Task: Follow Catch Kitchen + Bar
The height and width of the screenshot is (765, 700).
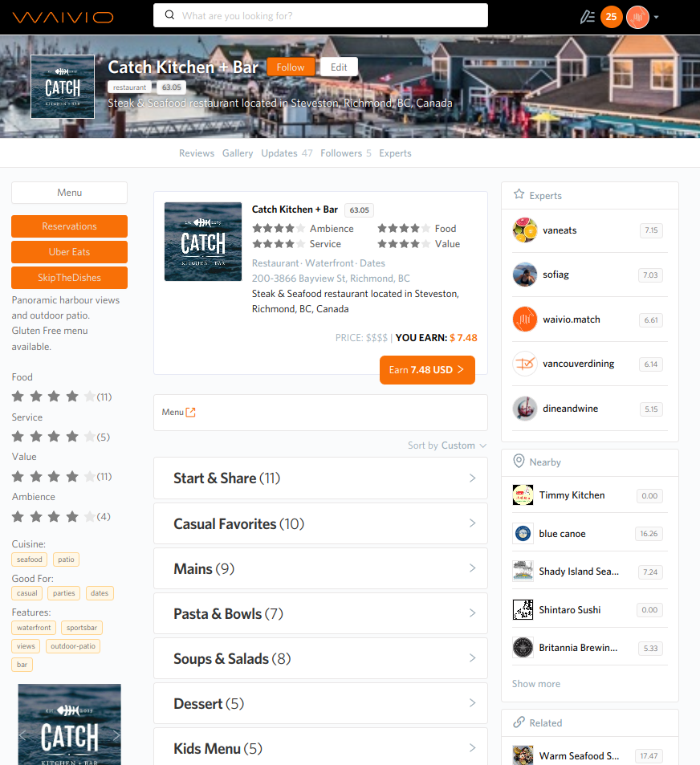Action: pos(291,67)
